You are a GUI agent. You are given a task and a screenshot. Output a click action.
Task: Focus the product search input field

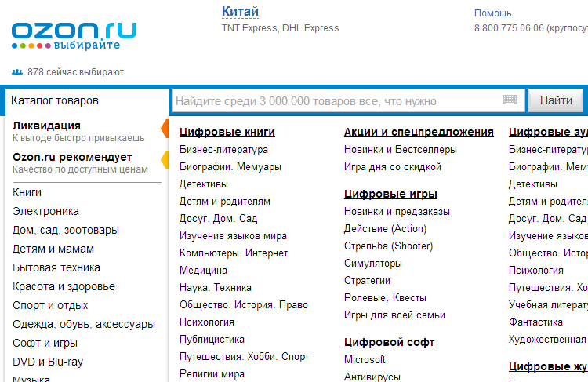[348, 100]
